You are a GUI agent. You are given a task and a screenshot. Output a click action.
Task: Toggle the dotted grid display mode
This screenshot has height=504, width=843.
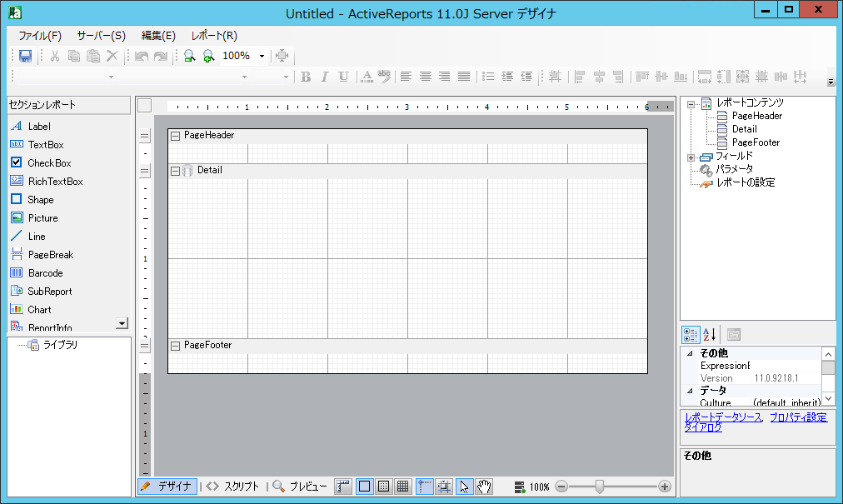coord(383,487)
